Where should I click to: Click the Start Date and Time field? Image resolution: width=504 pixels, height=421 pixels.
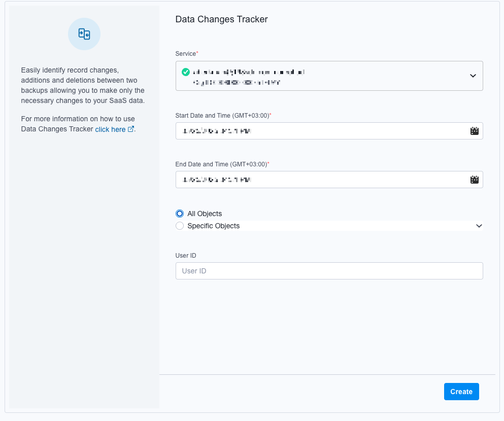[x=329, y=131]
